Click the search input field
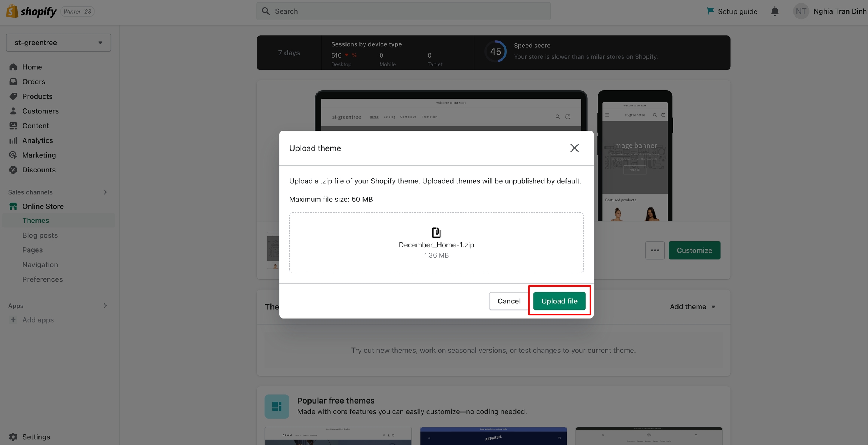The width and height of the screenshot is (868, 445). click(403, 11)
